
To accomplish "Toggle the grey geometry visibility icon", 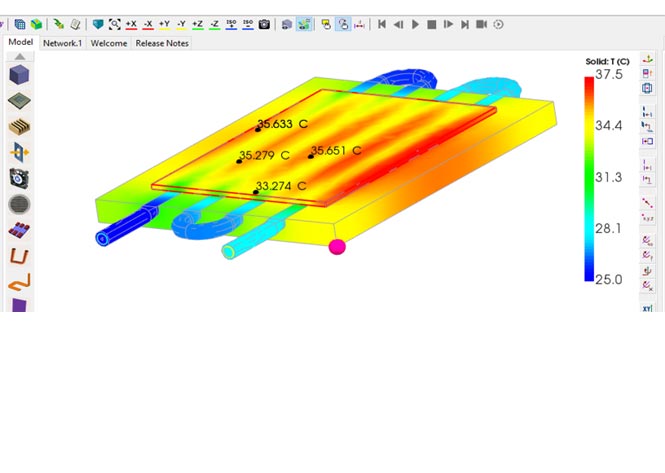I will coord(287,24).
